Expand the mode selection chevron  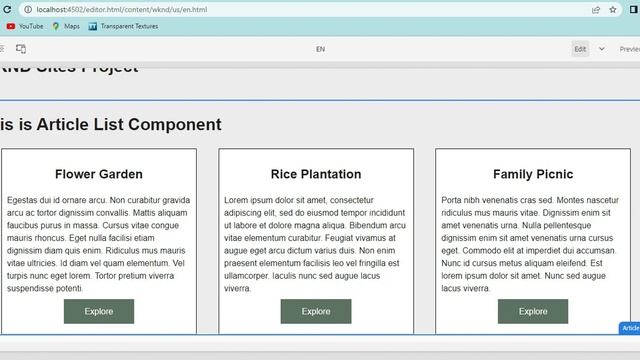tap(602, 49)
